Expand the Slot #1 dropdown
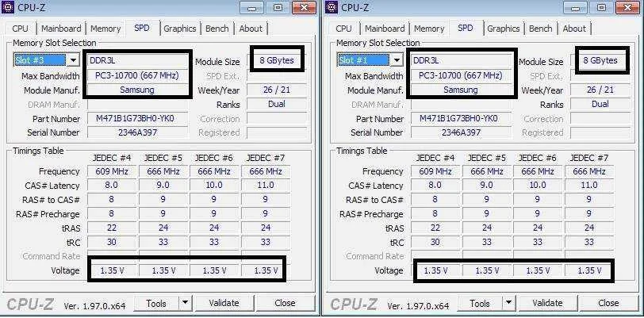The height and width of the screenshot is (318, 644). [x=397, y=60]
